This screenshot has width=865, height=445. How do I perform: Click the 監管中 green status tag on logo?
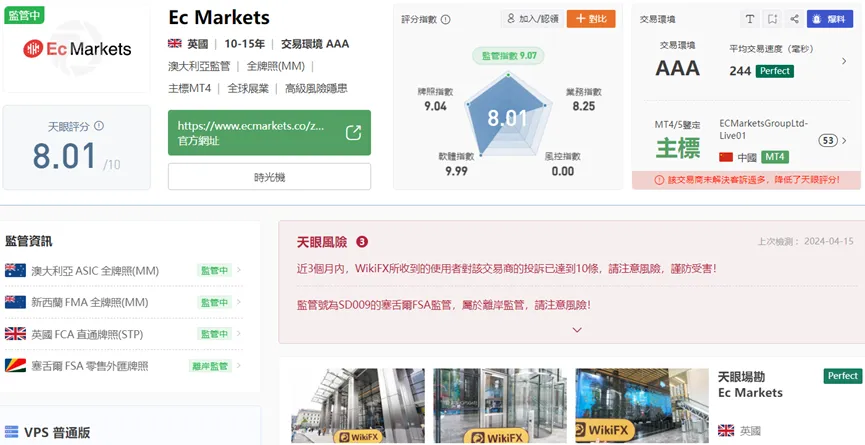[24, 14]
